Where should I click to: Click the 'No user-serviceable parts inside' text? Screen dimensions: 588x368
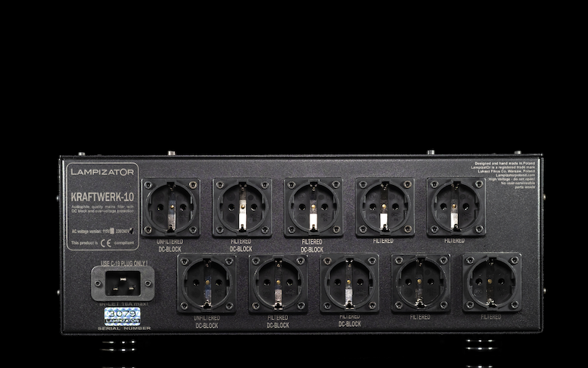[518, 185]
